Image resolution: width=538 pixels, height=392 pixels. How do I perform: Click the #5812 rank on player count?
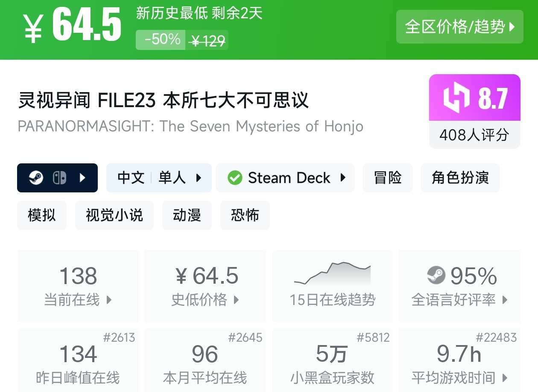[x=373, y=338]
